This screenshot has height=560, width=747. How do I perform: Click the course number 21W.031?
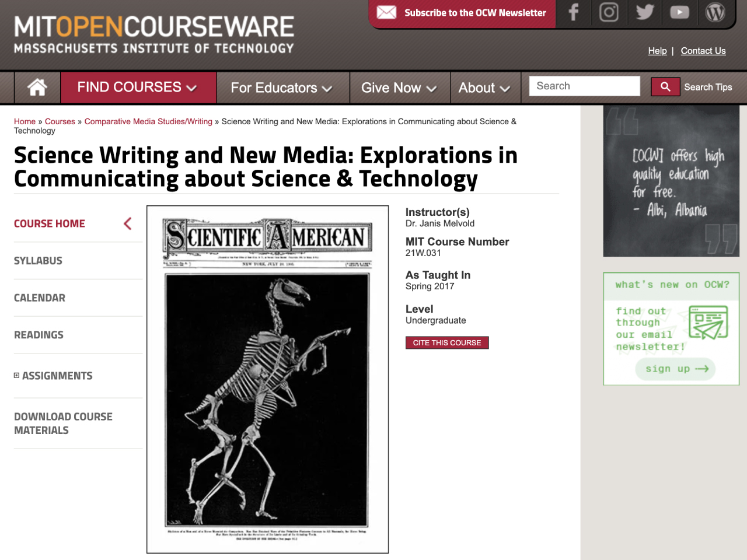423,253
